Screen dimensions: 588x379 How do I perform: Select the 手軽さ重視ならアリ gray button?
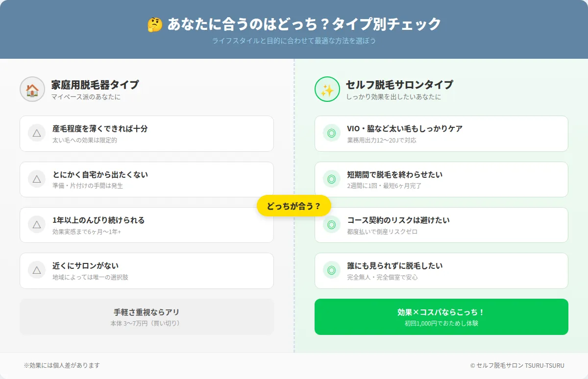click(x=147, y=317)
